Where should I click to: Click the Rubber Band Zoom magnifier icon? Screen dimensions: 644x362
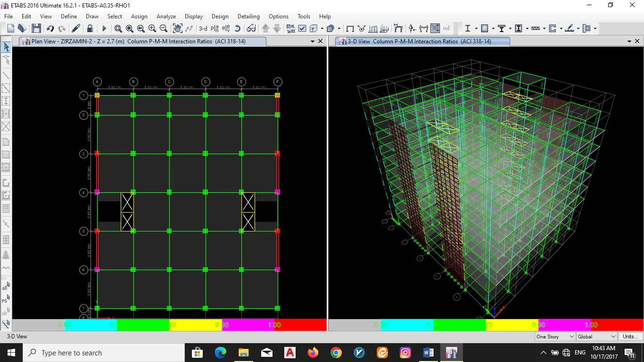(118, 28)
